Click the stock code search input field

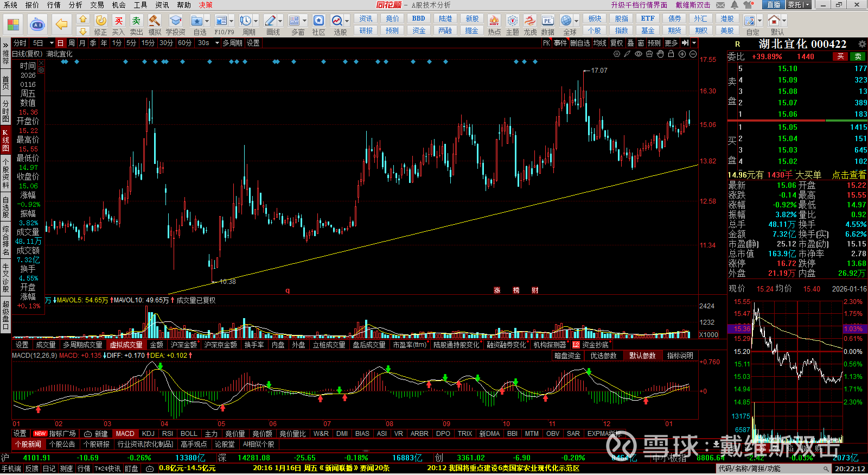770,468
